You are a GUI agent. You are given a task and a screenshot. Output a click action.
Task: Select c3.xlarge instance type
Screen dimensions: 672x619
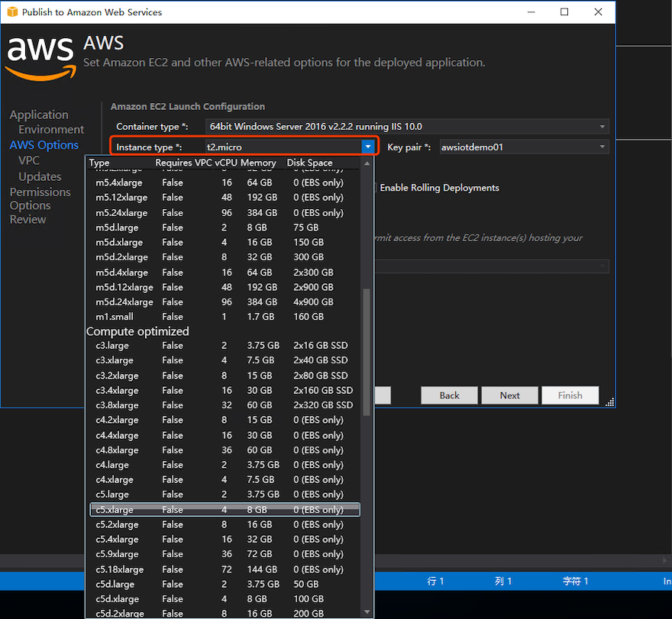225,360
